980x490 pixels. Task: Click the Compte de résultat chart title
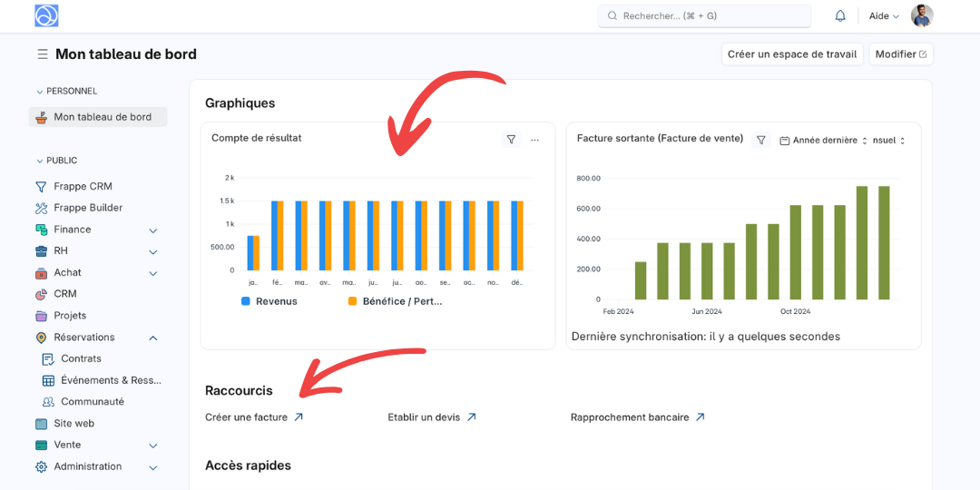tap(256, 138)
